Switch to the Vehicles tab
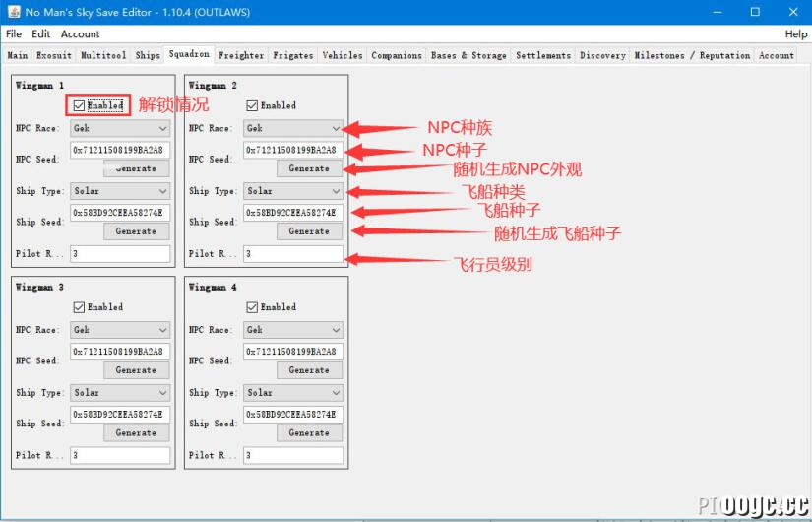This screenshot has width=812, height=522. (x=343, y=55)
